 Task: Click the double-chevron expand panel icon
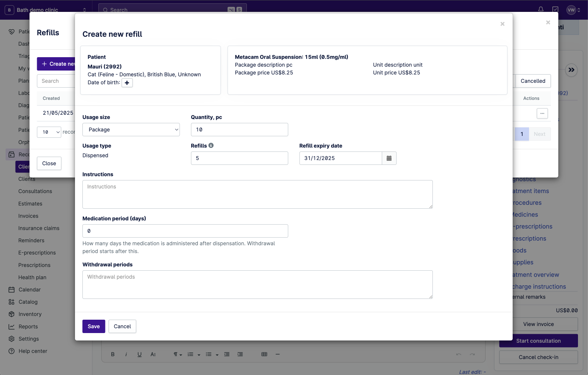click(x=571, y=70)
